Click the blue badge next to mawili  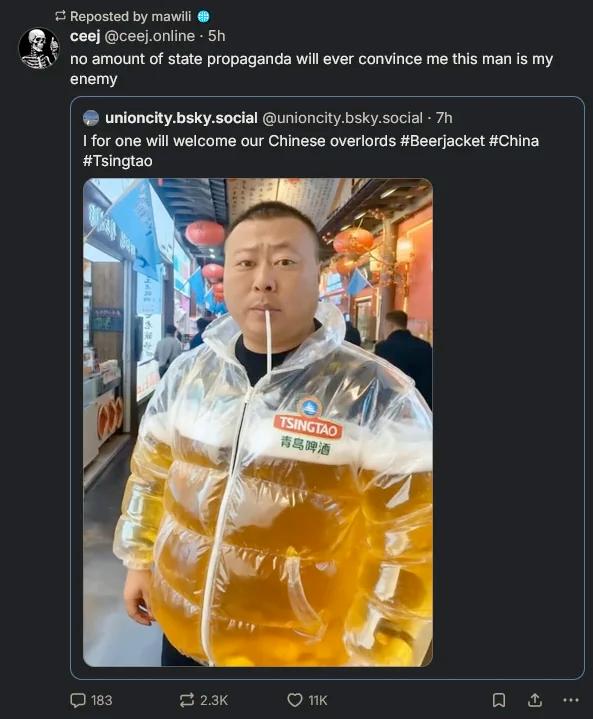[x=203, y=17]
